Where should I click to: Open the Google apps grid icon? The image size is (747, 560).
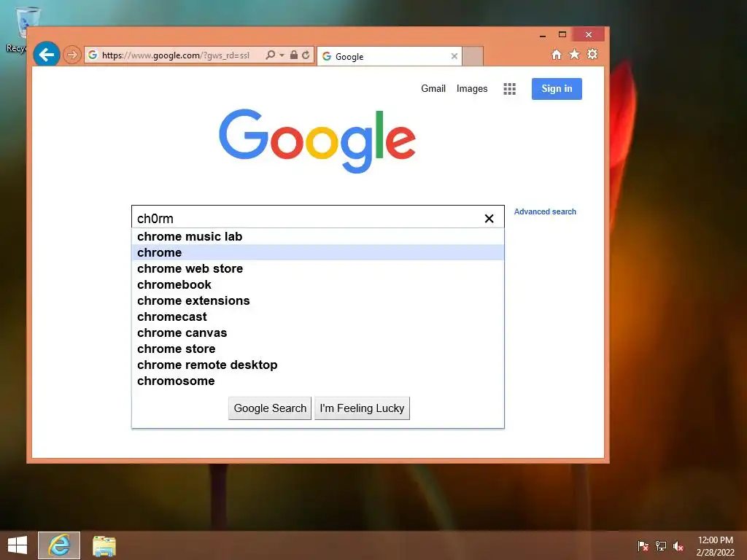point(509,88)
